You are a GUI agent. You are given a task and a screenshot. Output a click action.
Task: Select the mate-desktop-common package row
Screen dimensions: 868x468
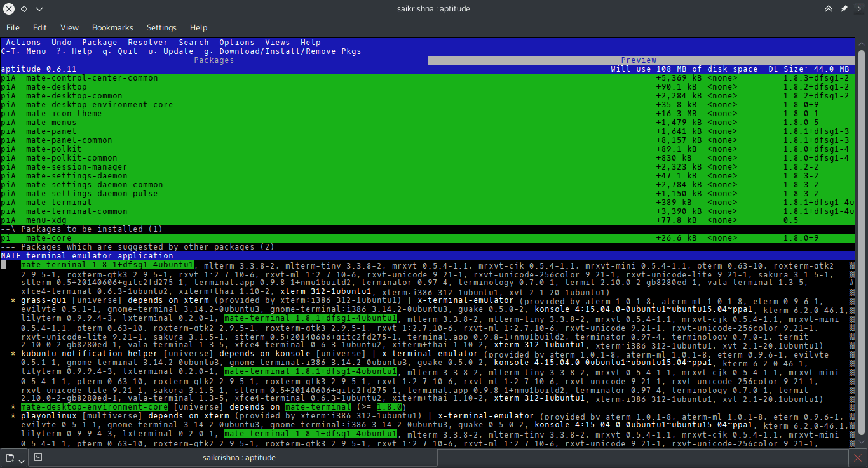(428, 96)
